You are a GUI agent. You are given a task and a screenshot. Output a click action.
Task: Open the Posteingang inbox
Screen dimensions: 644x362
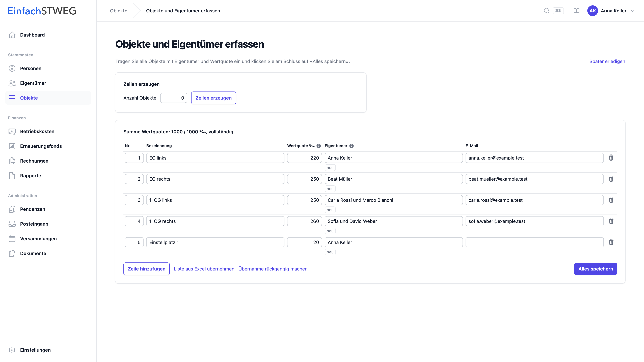pos(48,224)
